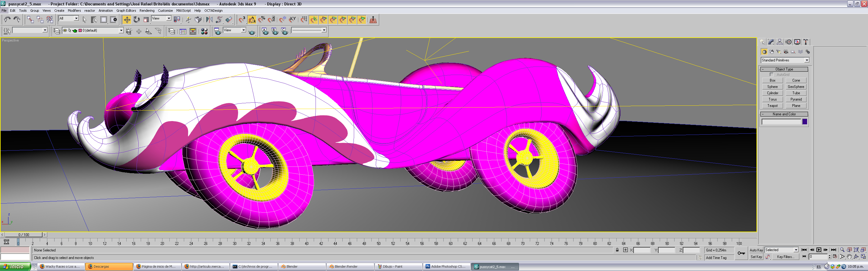Viewport: 868px width, 271px height.
Task: Click the Redo arrow icon
Action: [x=17, y=20]
